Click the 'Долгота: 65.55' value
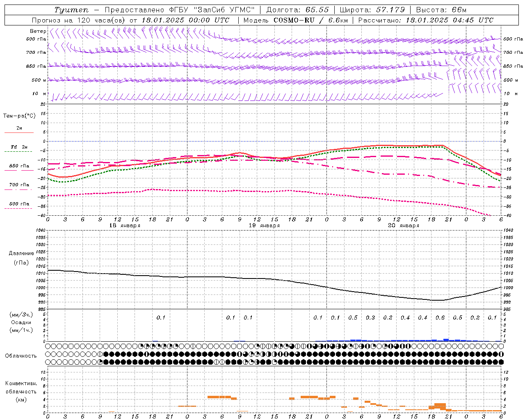The width and height of the screenshot is (525, 420). tap(297, 10)
